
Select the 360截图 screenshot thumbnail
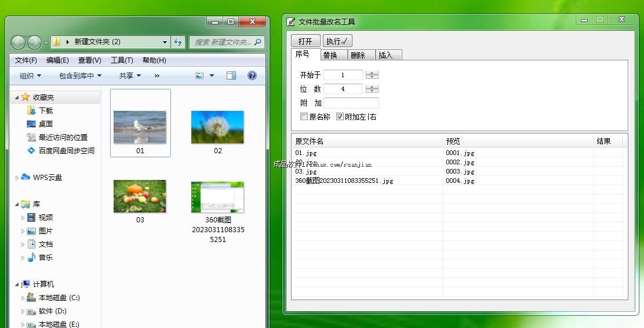pyautogui.click(x=217, y=197)
